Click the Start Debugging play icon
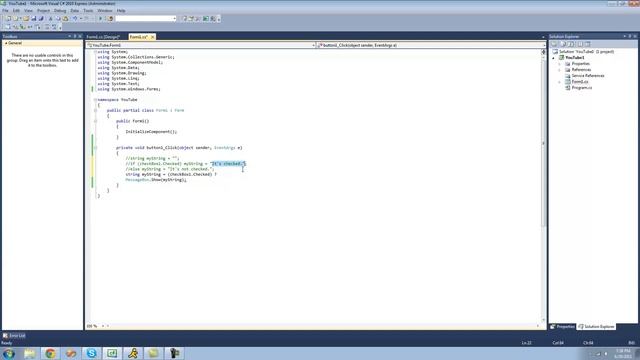This screenshot has height=360, width=640. coord(100,19)
